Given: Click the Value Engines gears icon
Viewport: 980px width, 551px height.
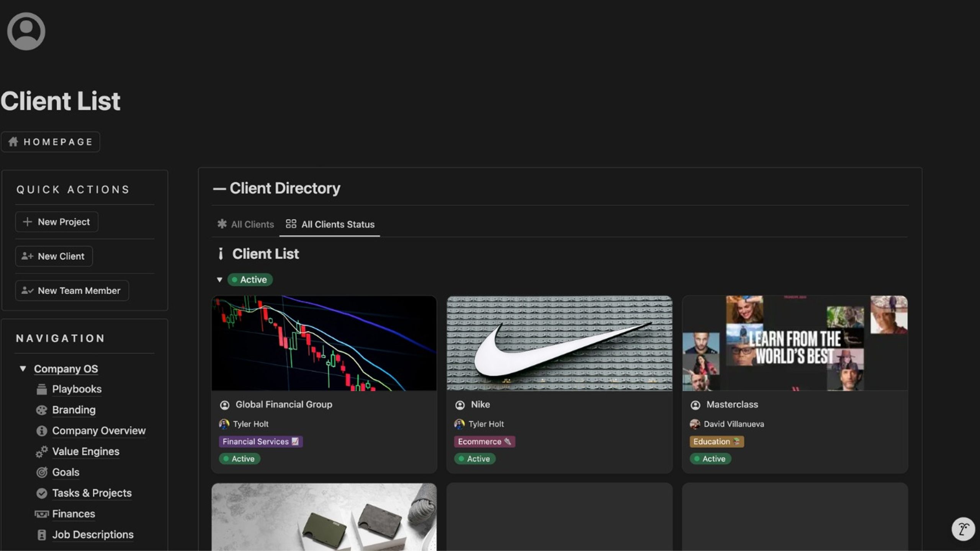Looking at the screenshot, I should pyautogui.click(x=41, y=452).
